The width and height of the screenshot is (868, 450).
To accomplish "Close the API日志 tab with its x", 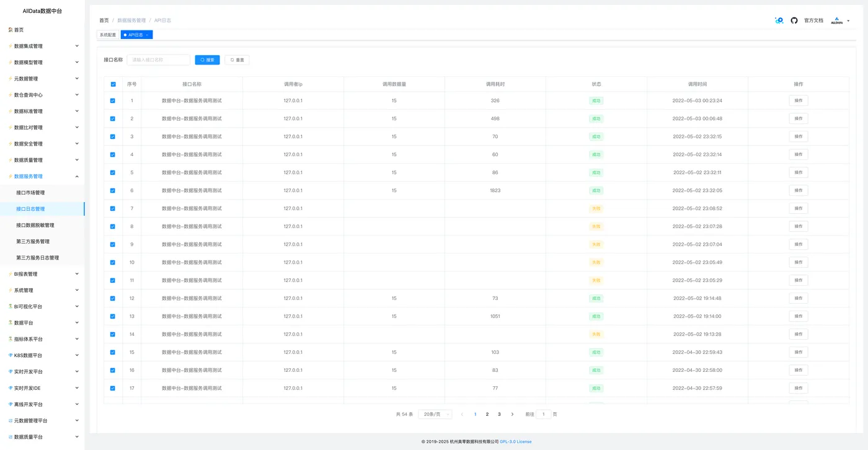I will (147, 35).
